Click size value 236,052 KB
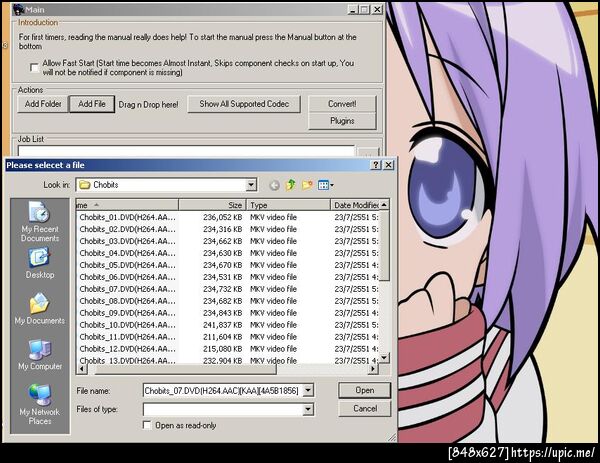The image size is (600, 463). point(222,217)
